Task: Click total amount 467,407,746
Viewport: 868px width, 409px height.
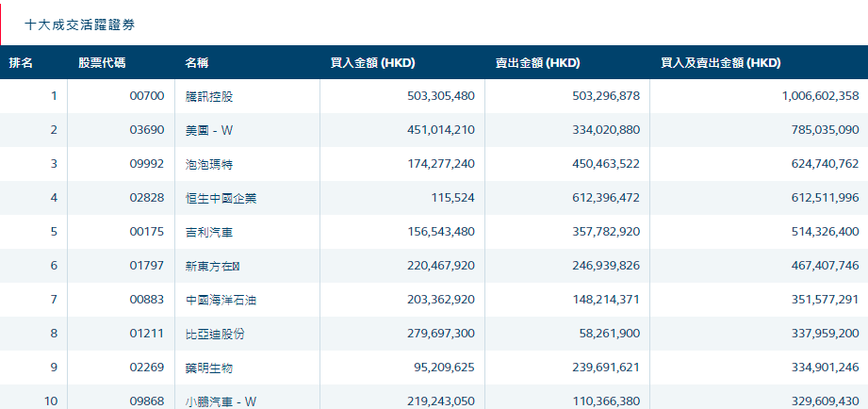Action: [825, 266]
